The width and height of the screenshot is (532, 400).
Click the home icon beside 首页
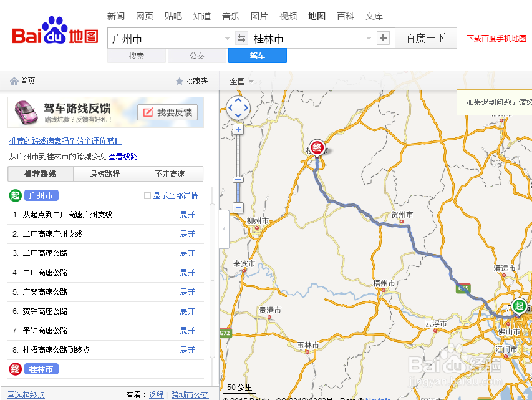(14, 81)
